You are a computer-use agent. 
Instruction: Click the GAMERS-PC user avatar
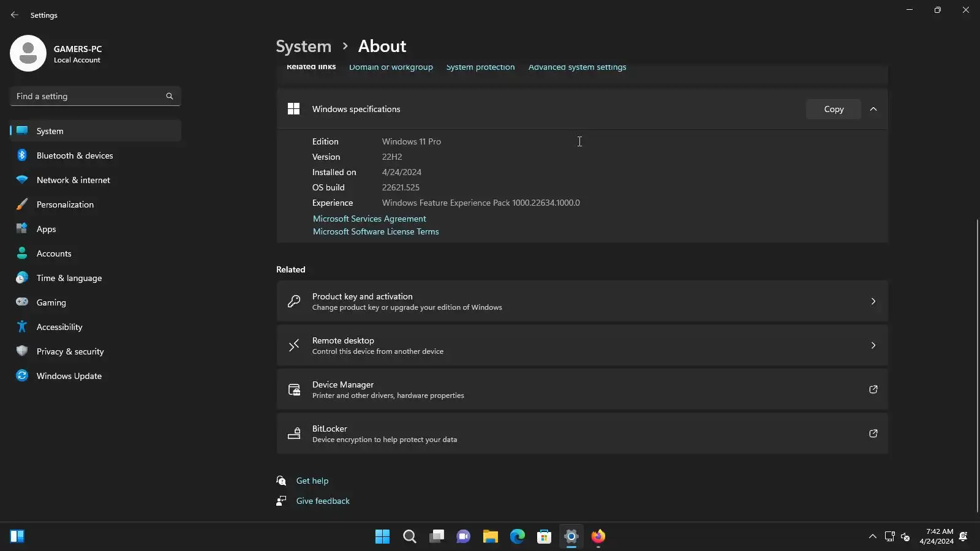[28, 53]
